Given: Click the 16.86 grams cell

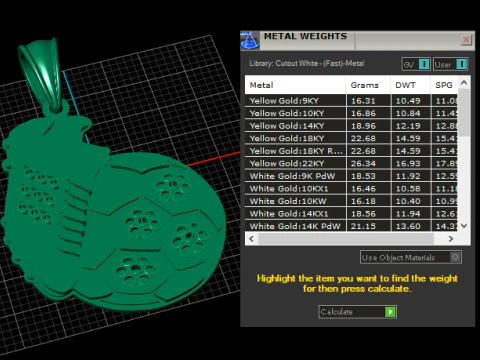Looking at the screenshot, I should pos(368,113).
